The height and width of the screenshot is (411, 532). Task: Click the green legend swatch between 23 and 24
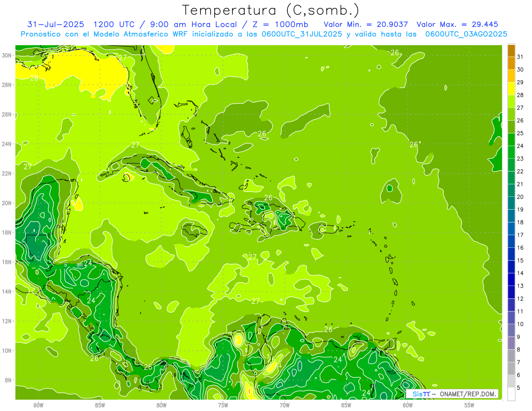click(x=511, y=152)
